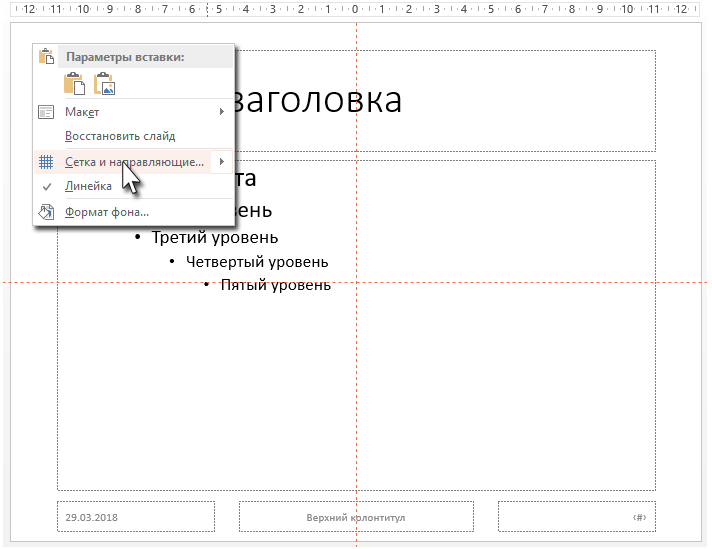Click the Третий уровень bullet text

pyautogui.click(x=215, y=237)
